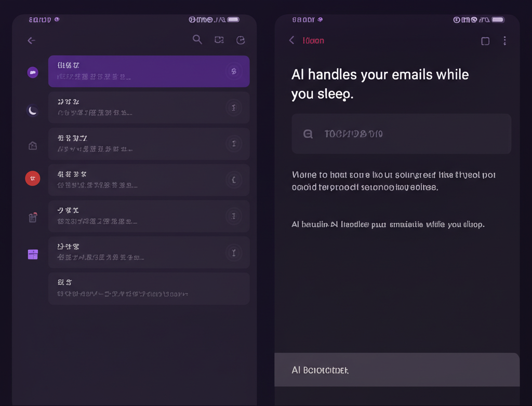Click the back chevron in right panel header

point(292,40)
